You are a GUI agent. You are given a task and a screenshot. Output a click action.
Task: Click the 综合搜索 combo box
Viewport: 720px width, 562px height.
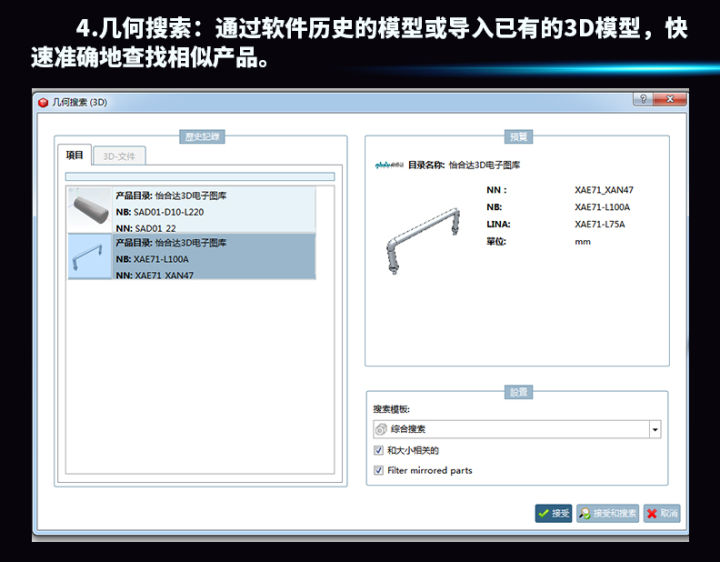pyautogui.click(x=517, y=429)
